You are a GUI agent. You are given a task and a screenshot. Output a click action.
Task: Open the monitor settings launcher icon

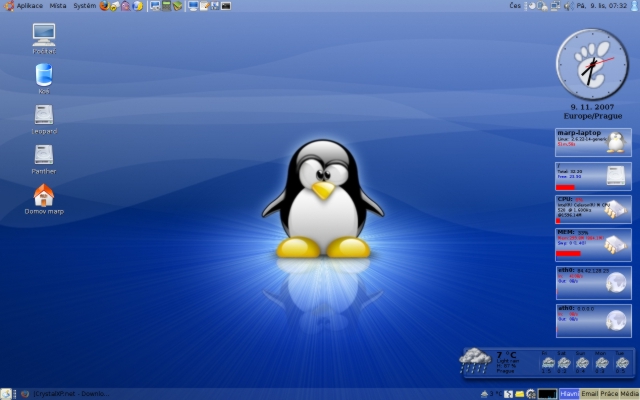(x=155, y=6)
